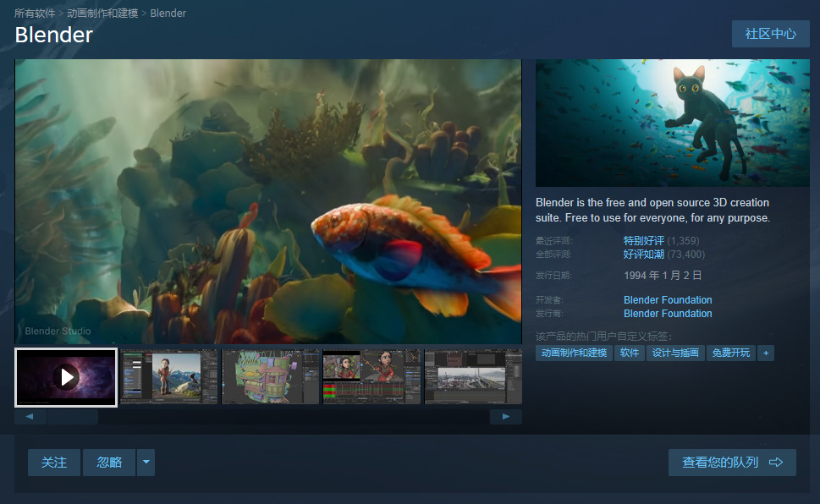
Task: Click the thumbnail strip scrollbar handle
Action: [72, 417]
